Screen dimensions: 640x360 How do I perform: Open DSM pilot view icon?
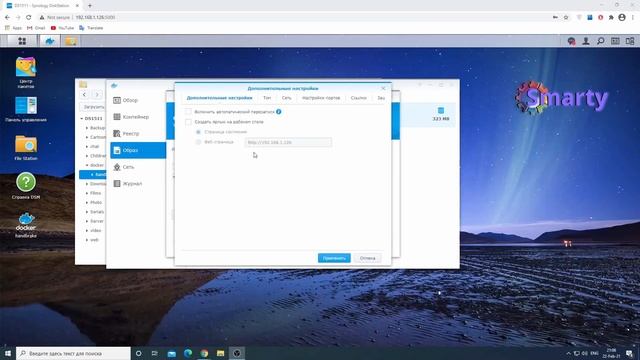(630, 41)
